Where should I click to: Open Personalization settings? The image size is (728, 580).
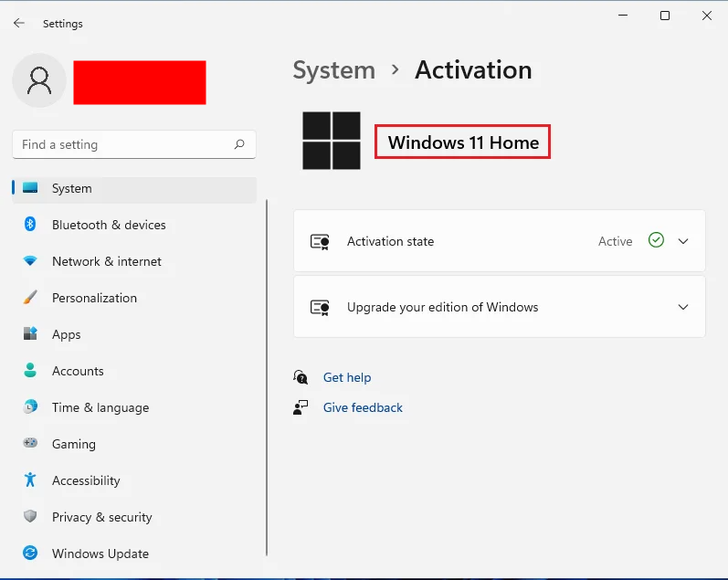point(134,298)
